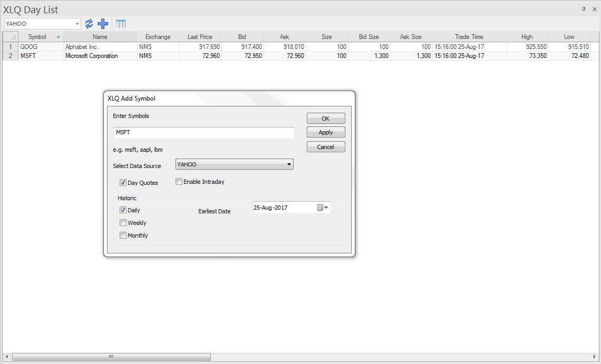
Task: Click the horizontal scrollbar at the bottom
Action: [x=111, y=356]
